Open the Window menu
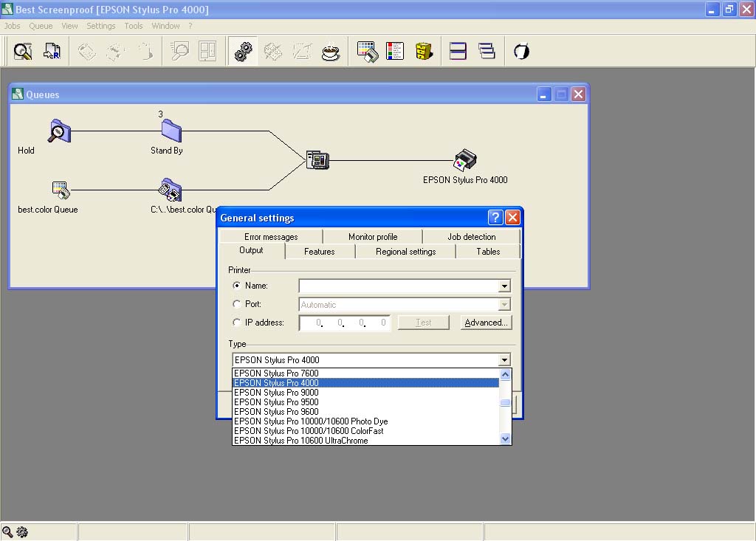This screenshot has height=541, width=756. click(165, 26)
